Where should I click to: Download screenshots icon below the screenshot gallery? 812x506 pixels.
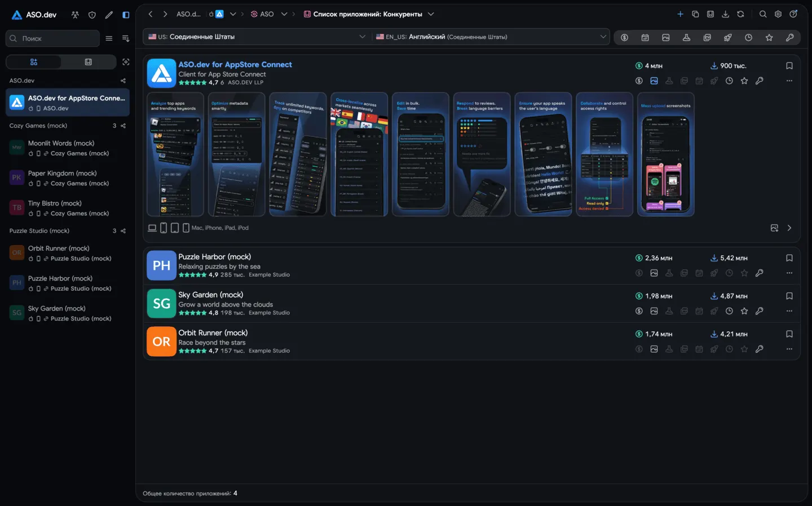(x=774, y=228)
